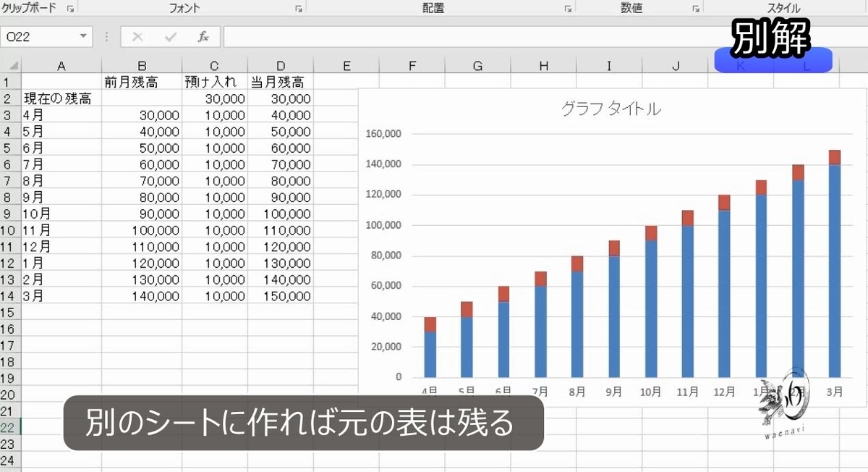868x472 pixels.
Task: Click the Cancel (×) icon on the formula bar
Action: (x=137, y=36)
